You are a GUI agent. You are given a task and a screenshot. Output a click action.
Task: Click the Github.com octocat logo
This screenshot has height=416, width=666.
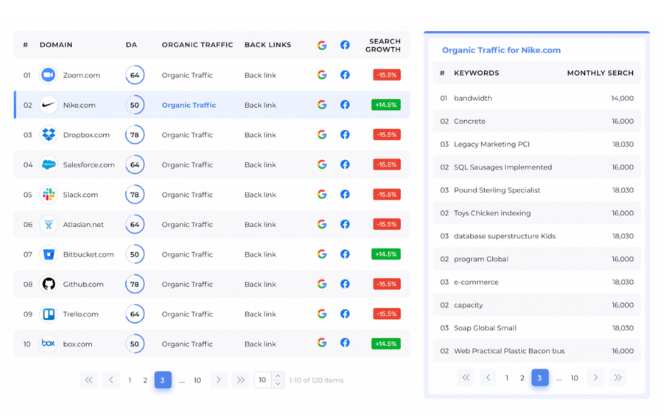(x=48, y=284)
